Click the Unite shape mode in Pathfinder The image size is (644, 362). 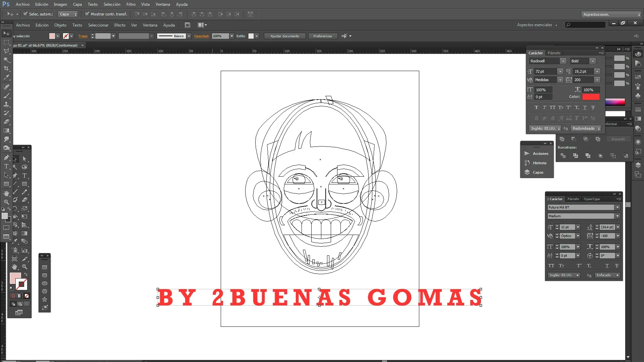coord(562,139)
